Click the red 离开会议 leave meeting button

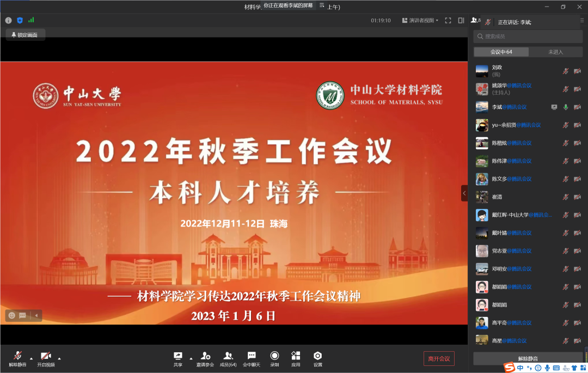click(x=439, y=358)
